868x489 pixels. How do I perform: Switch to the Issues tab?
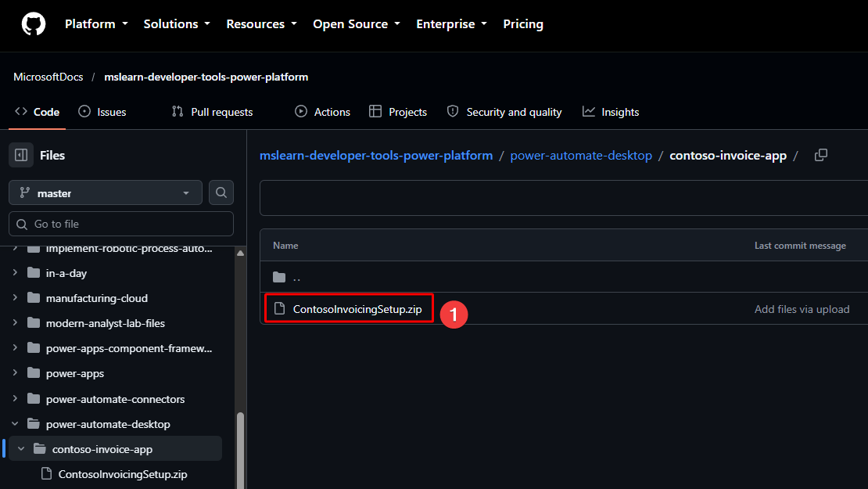click(x=102, y=112)
